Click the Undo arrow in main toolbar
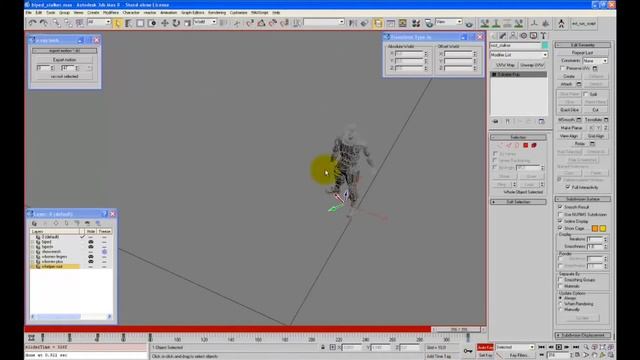Viewport: 640px width, 360px height. click(x=32, y=23)
